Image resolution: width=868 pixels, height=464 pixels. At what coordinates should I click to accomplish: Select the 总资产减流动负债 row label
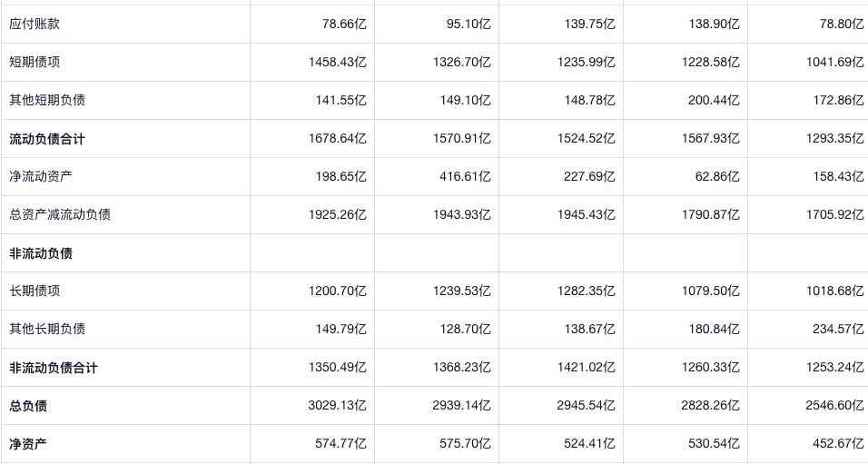click(60, 214)
